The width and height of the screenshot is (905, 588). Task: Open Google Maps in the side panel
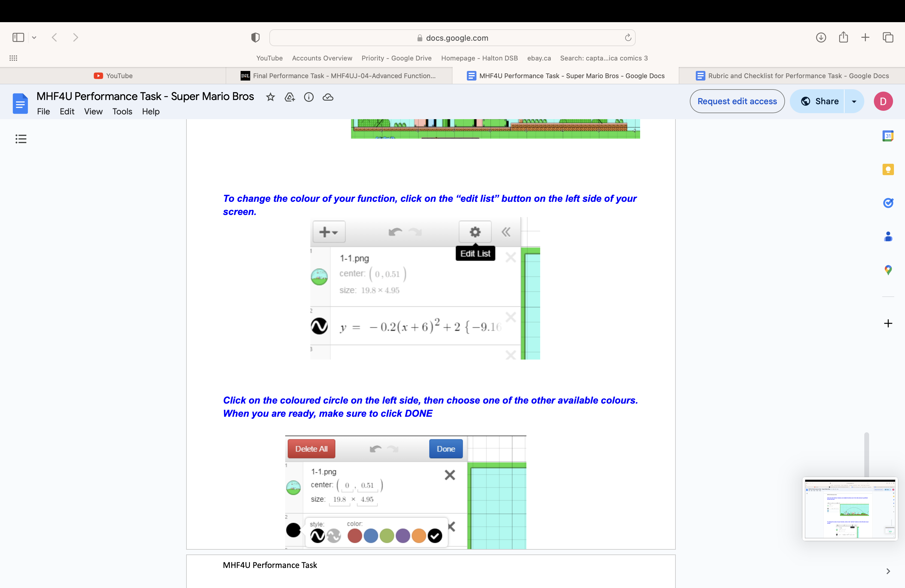pyautogui.click(x=888, y=270)
